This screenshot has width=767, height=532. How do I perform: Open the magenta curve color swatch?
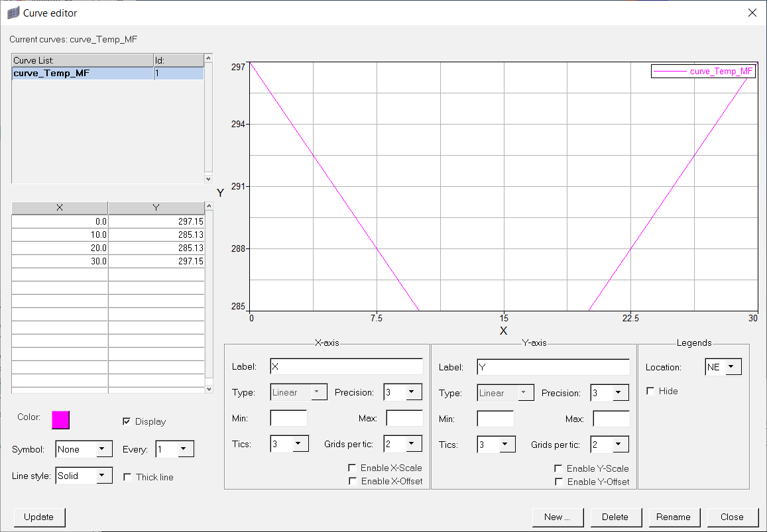60,419
